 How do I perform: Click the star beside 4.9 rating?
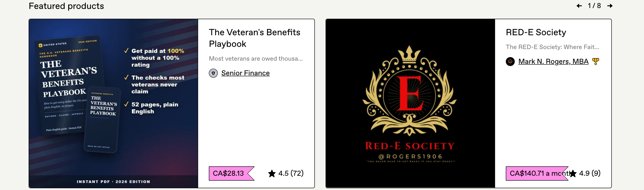click(572, 173)
